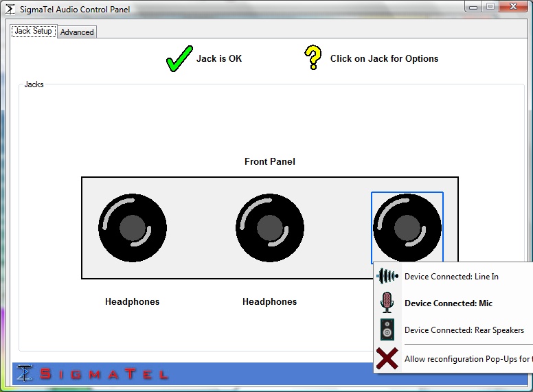Switch to the Advanced tab
This screenshot has width=533, height=392.
pos(77,32)
